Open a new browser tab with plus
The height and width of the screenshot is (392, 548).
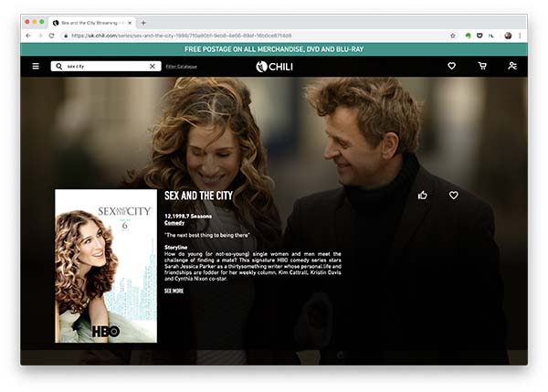[143, 23]
